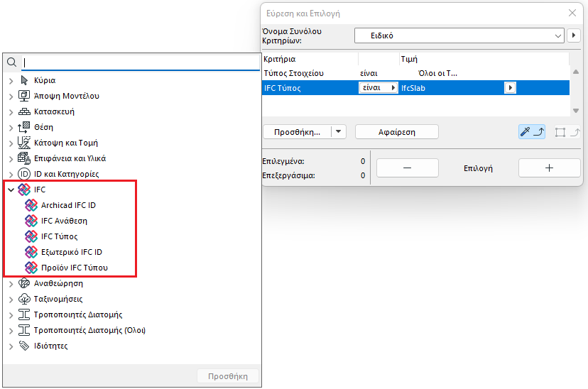This screenshot has height=389, width=588.
Task: Click the ID και Κατηγορίες icon
Action: [24, 174]
